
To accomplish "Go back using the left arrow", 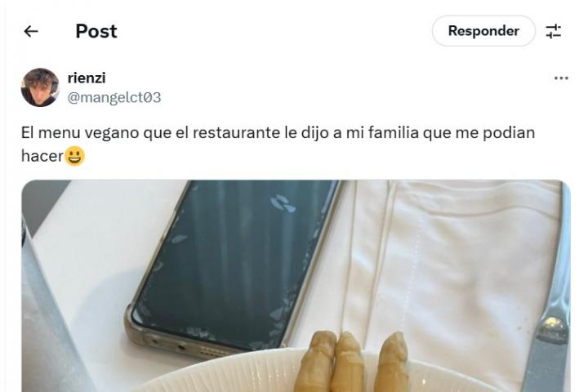I will [x=31, y=31].
